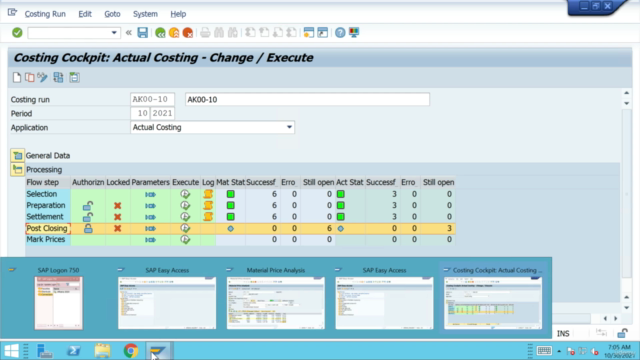Click the Windows Start button
This screenshot has width=640, height=360.
click(11, 351)
